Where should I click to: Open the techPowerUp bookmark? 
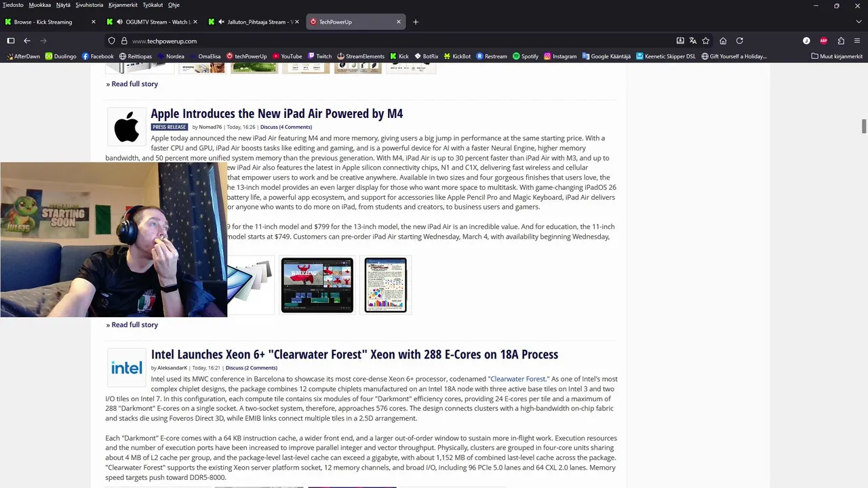[247, 56]
